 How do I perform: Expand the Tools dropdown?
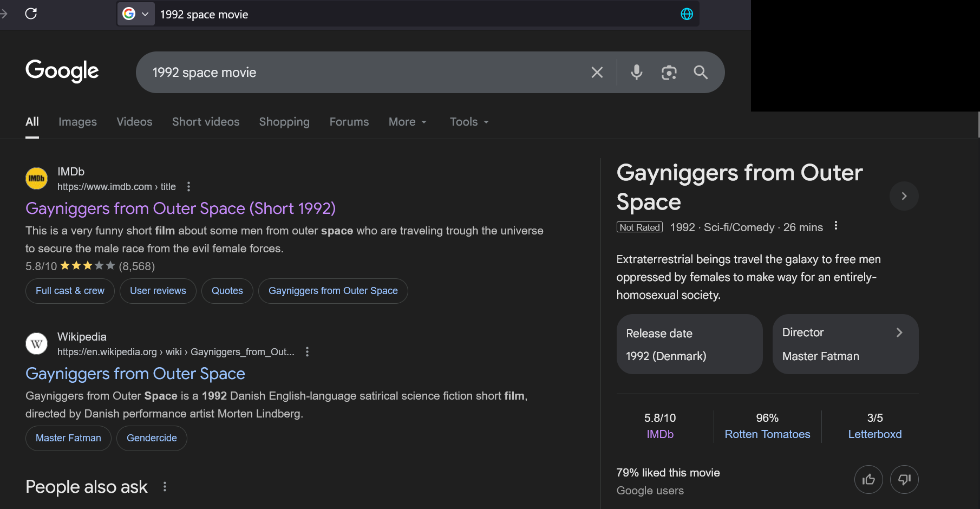pyautogui.click(x=469, y=122)
